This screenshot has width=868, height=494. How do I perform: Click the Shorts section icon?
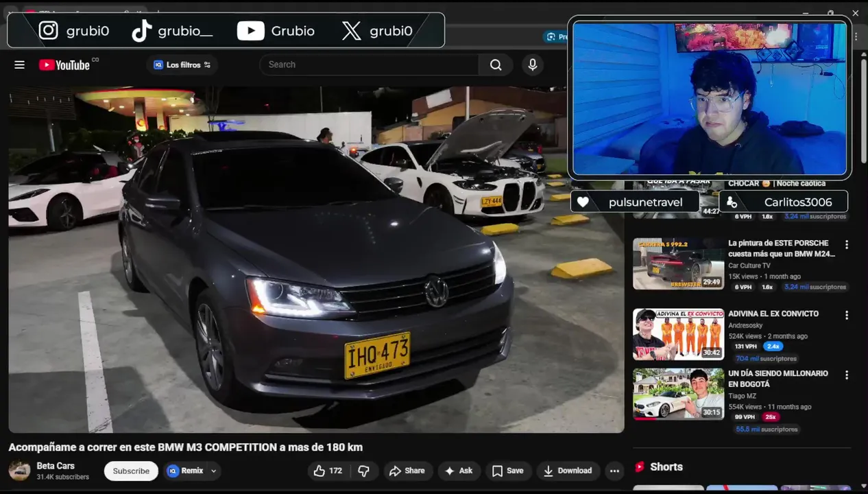640,467
